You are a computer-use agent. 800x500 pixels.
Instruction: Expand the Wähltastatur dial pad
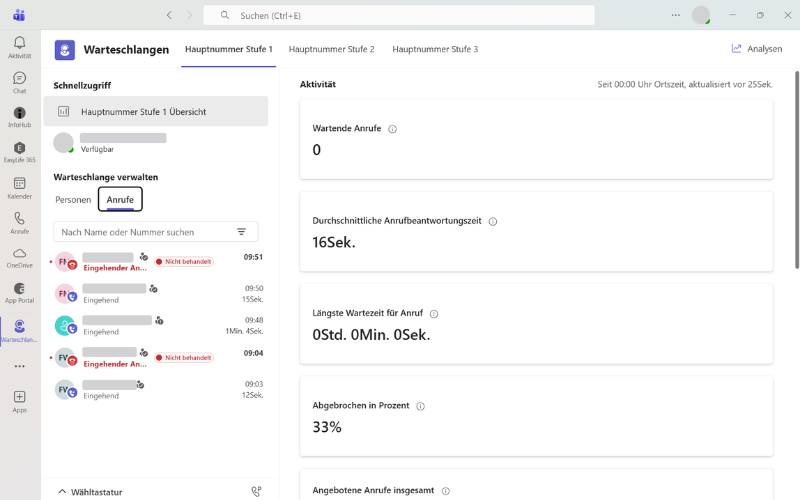point(90,492)
